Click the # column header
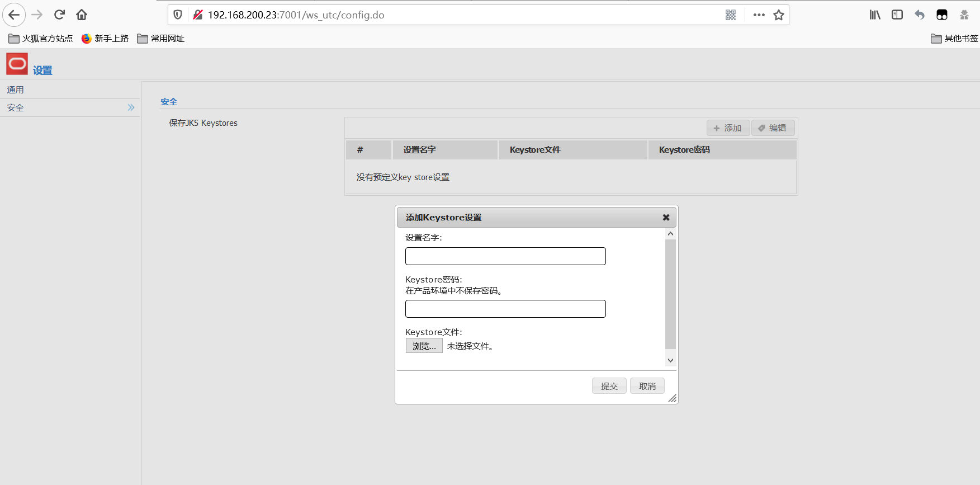This screenshot has width=980, height=485. (x=368, y=150)
